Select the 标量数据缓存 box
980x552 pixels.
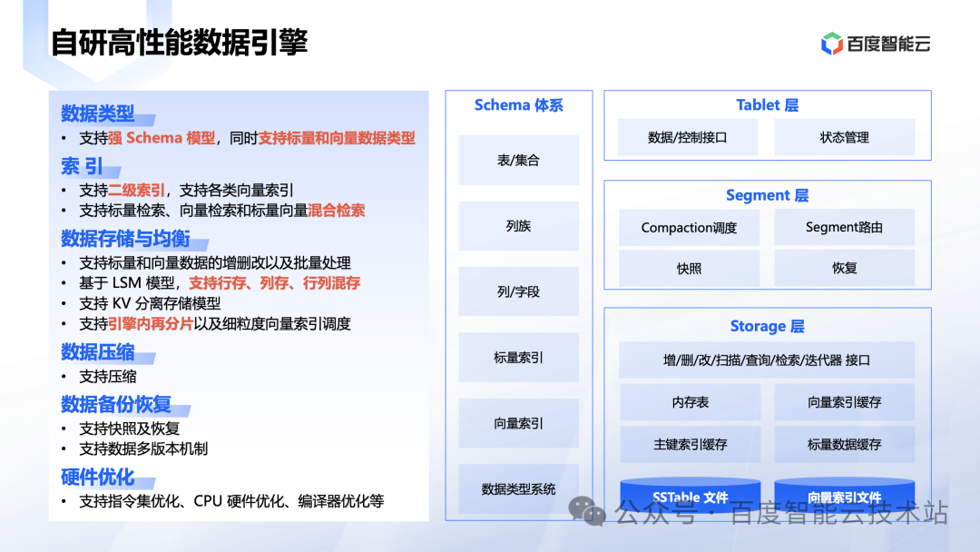(x=845, y=445)
